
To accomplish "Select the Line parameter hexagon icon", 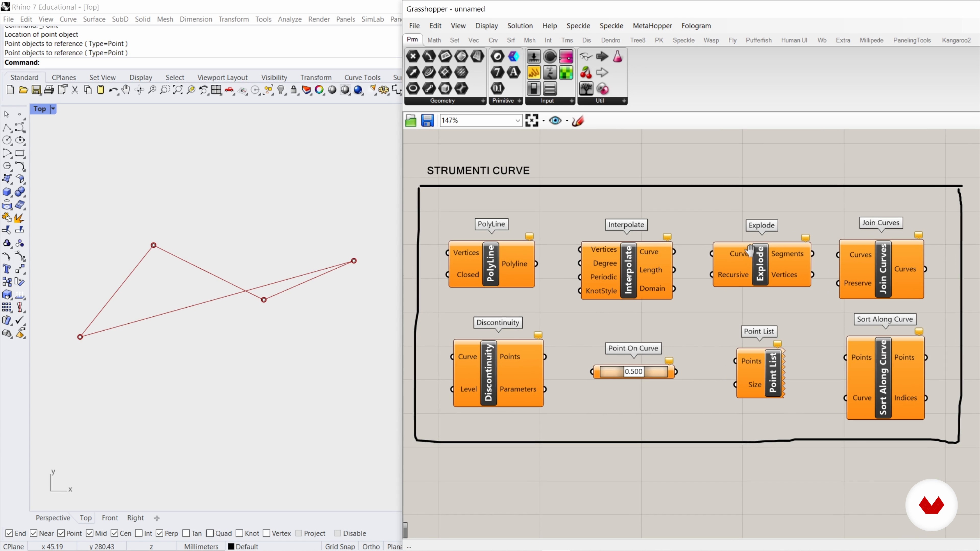I will click(429, 89).
